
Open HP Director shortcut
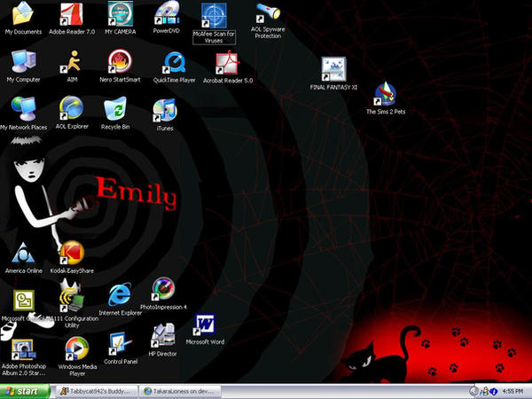point(163,335)
